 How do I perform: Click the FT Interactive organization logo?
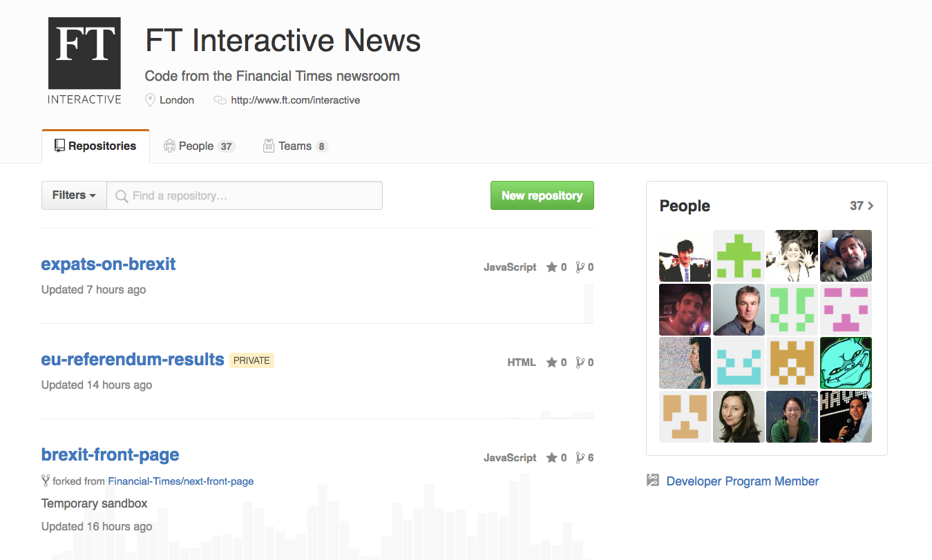84,61
